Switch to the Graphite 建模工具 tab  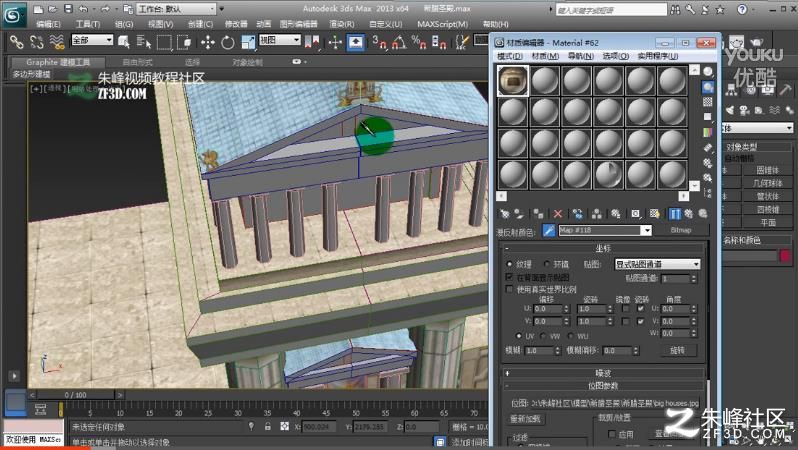(58, 62)
